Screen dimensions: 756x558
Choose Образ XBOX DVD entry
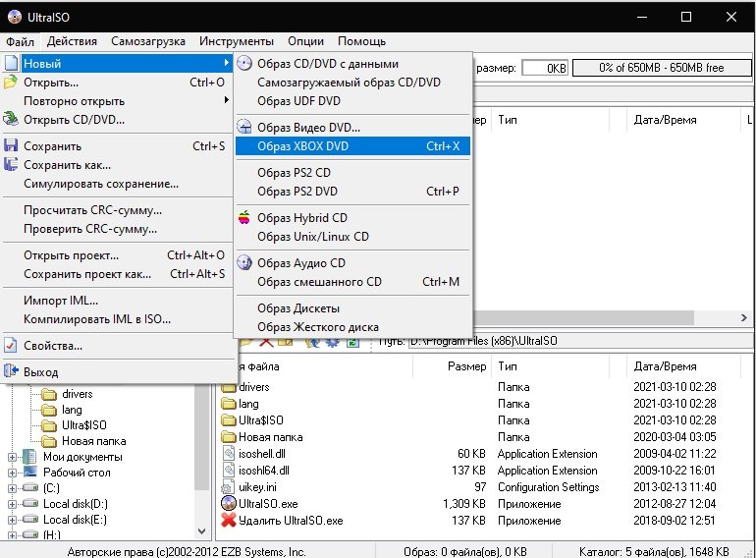[x=352, y=146]
